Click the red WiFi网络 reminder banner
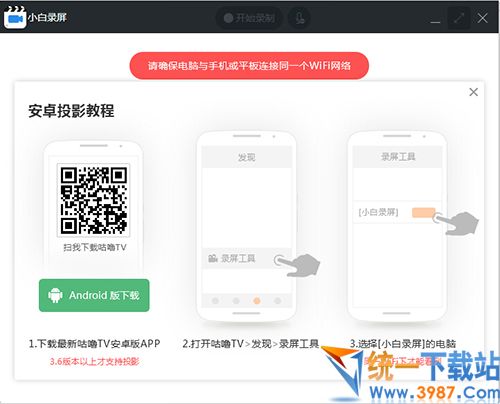 point(249,66)
